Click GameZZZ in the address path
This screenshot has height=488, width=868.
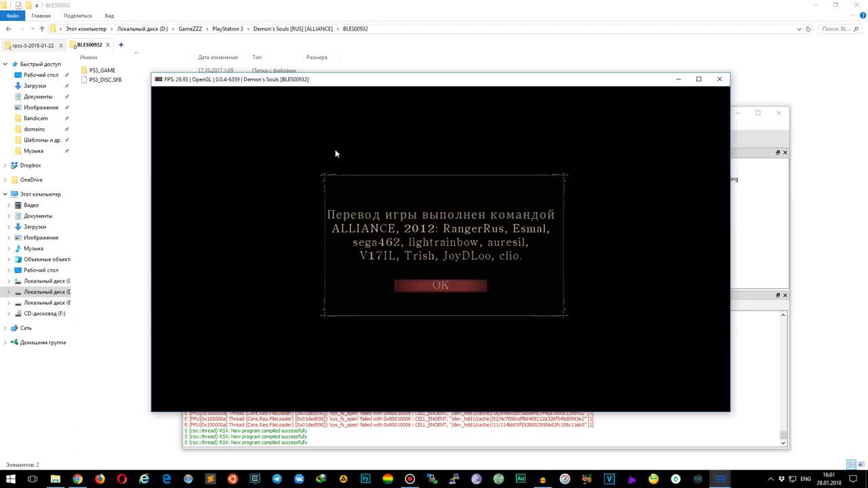click(191, 29)
